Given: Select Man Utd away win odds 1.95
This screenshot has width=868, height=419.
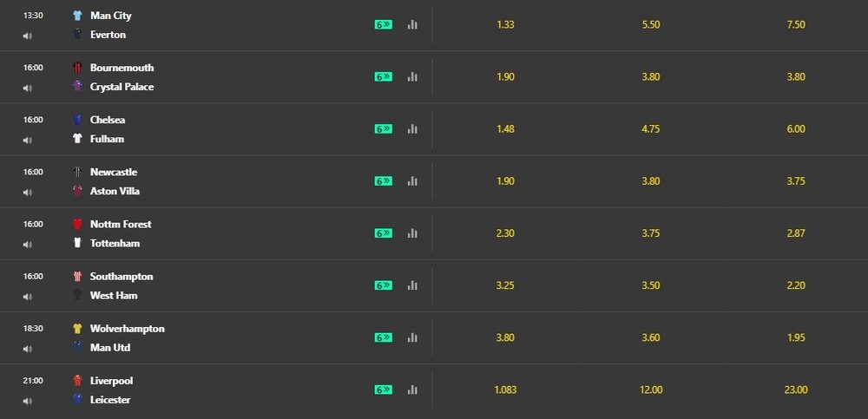Looking at the screenshot, I should point(795,337).
